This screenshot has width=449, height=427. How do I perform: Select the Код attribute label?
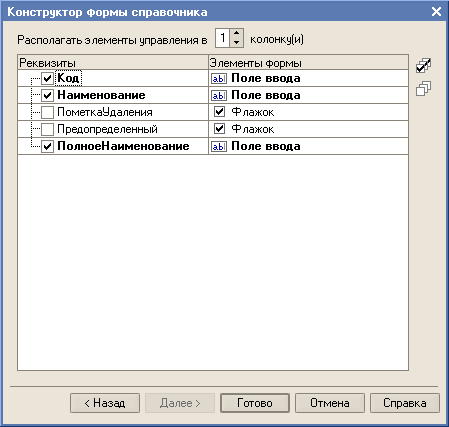click(68, 78)
